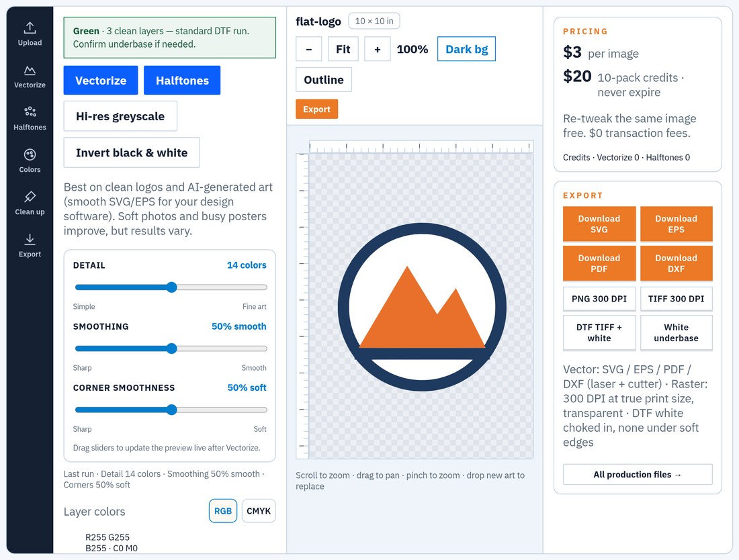Click Download EPS
Screen dimensions: 739x560
[676, 224]
